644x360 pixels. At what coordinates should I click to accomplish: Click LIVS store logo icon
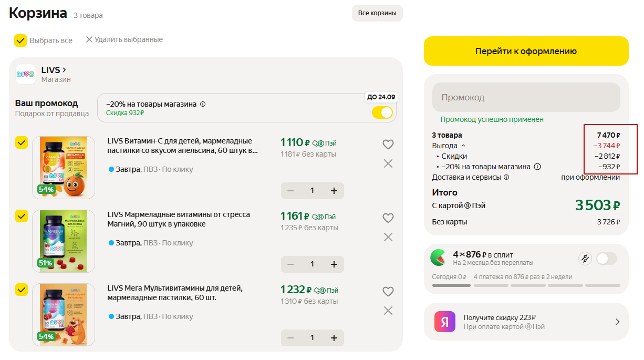pyautogui.click(x=26, y=74)
